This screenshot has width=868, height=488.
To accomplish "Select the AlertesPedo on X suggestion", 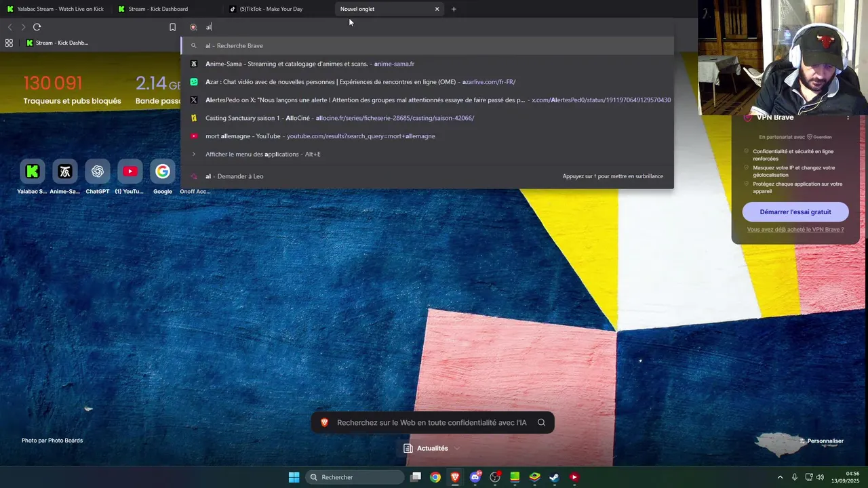I will pyautogui.click(x=427, y=100).
